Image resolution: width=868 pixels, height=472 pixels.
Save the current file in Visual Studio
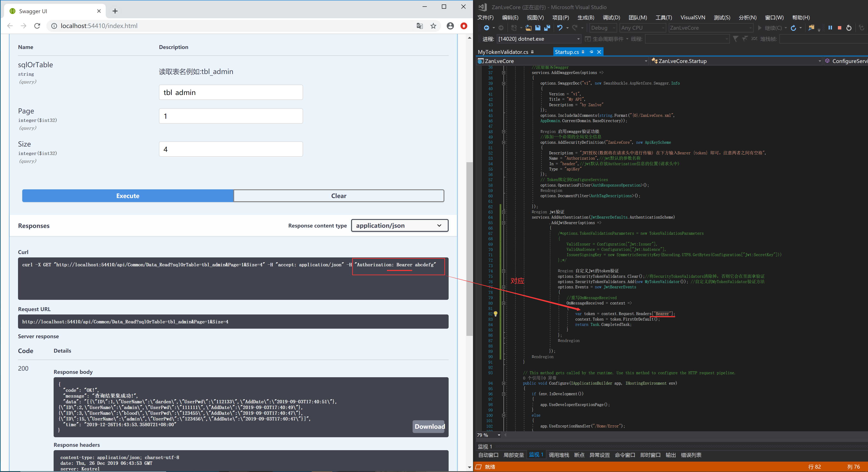[x=538, y=28]
